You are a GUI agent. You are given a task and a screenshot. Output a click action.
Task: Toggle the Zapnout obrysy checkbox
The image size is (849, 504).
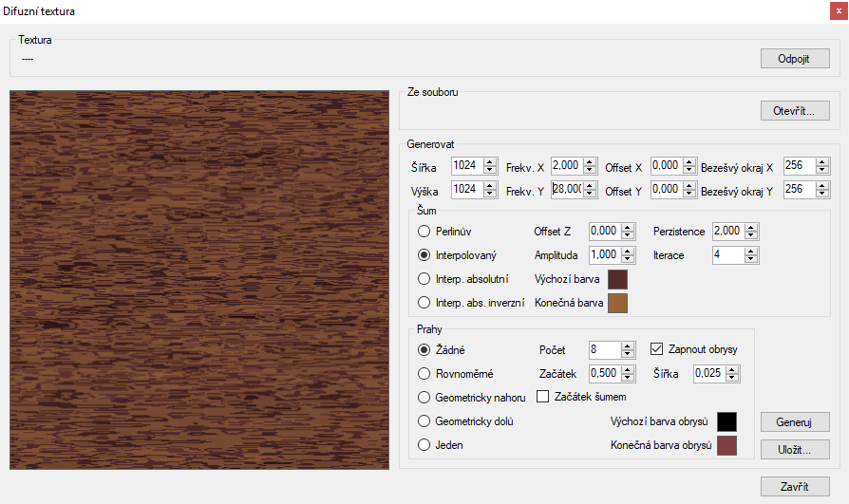pos(657,349)
